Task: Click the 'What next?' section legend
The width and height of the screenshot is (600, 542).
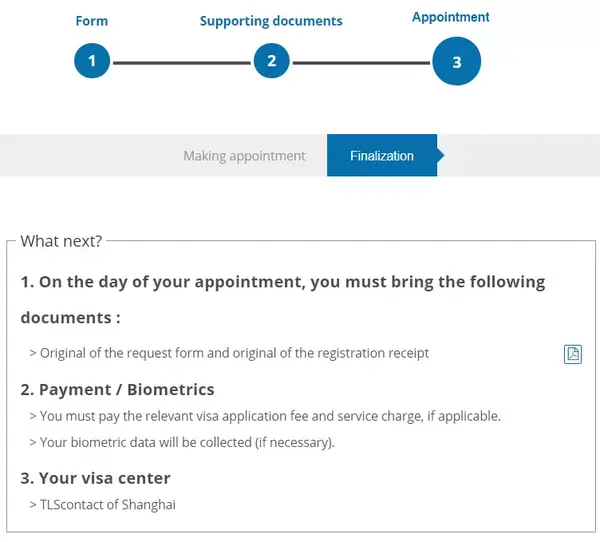Action: 61,241
